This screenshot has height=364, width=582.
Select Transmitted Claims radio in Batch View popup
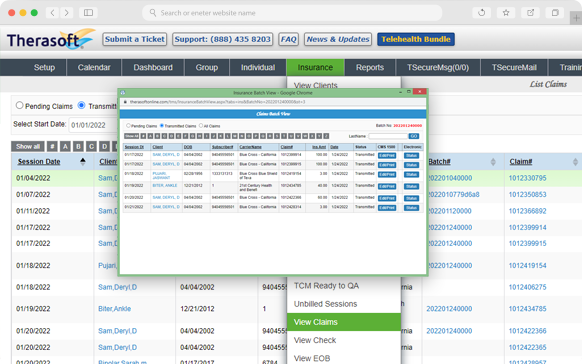(x=162, y=126)
